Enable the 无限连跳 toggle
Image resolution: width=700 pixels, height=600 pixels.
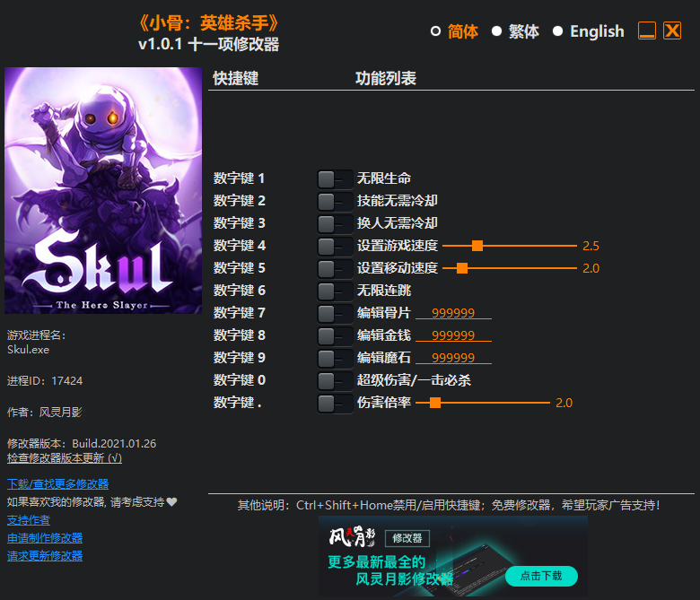point(335,291)
